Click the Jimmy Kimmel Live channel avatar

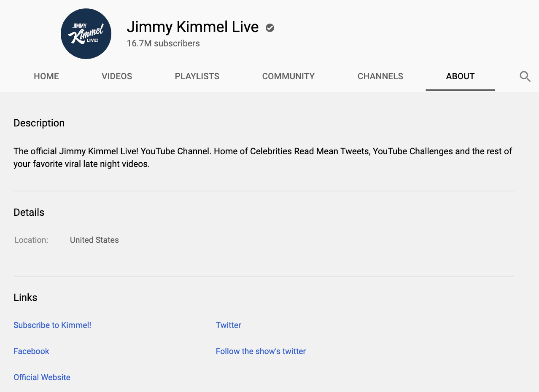point(86,34)
